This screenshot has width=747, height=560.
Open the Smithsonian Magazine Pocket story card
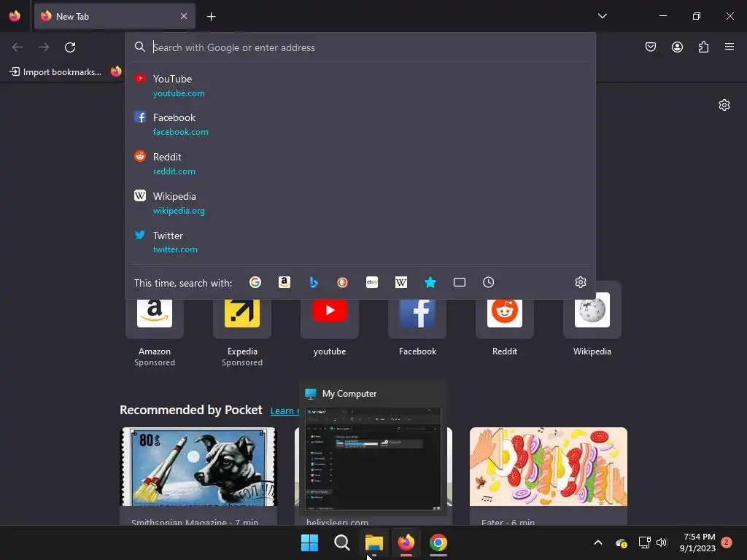198,476
